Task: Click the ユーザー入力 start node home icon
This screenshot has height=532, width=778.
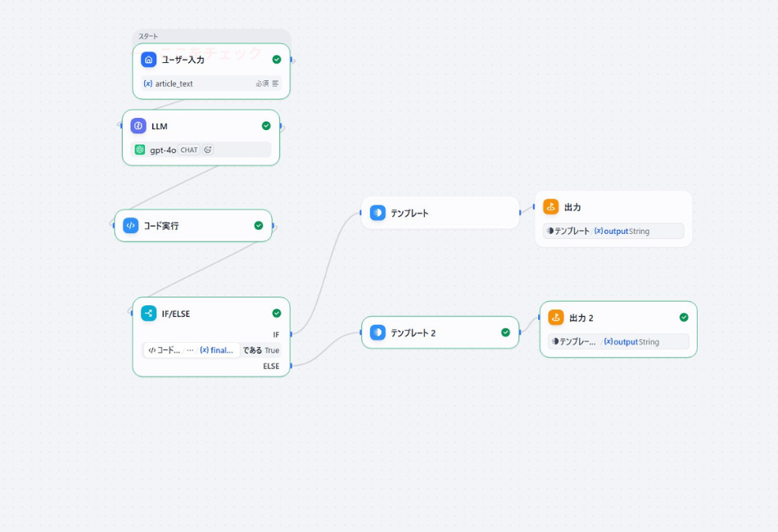Action: pos(148,60)
